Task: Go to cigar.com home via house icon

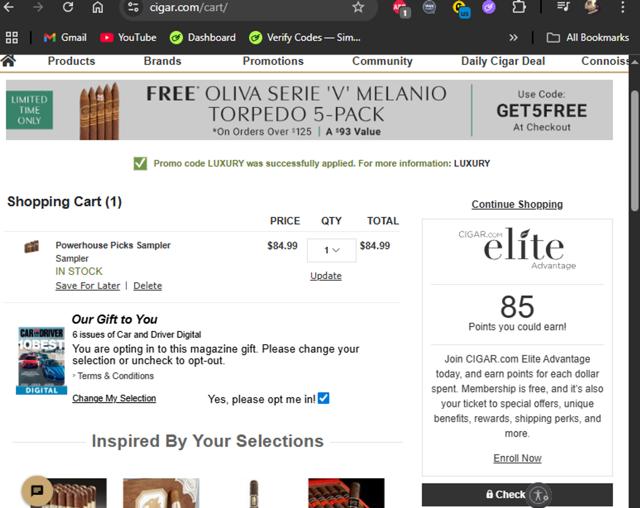Action: tap(9, 61)
